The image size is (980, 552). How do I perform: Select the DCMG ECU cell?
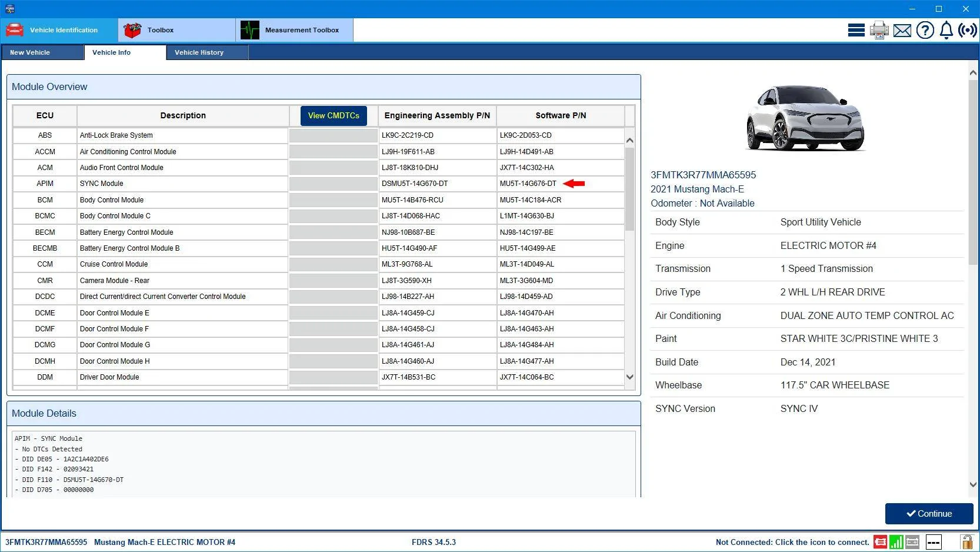click(x=45, y=345)
